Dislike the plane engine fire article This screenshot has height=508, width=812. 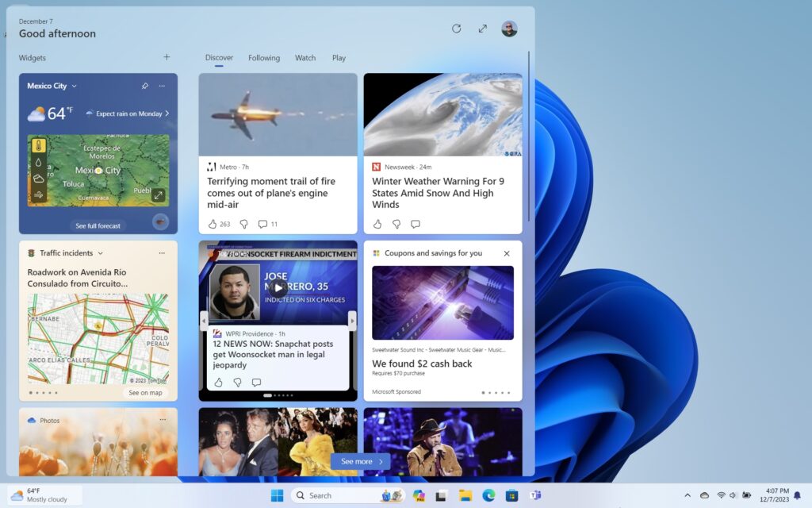click(x=244, y=224)
